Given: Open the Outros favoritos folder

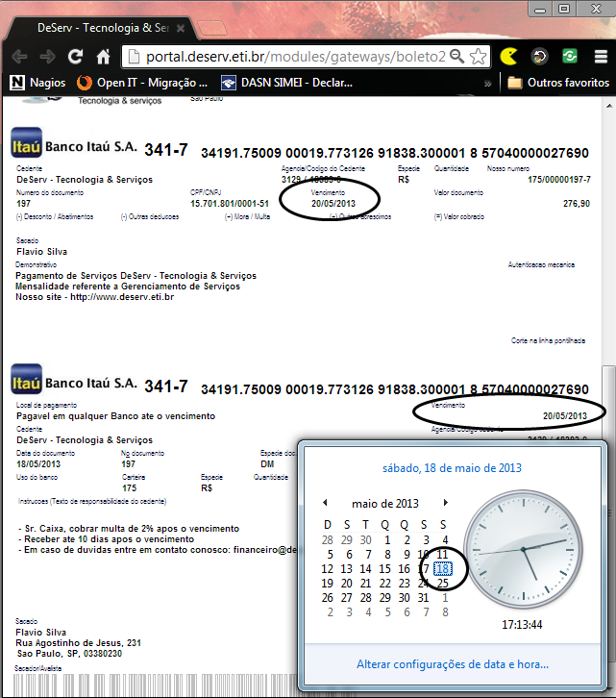Looking at the screenshot, I should click(x=558, y=83).
